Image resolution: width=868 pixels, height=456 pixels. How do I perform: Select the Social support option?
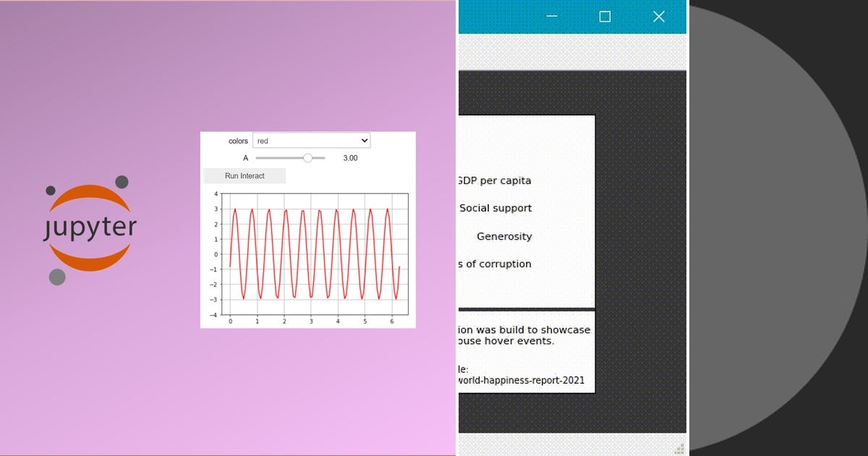495,208
